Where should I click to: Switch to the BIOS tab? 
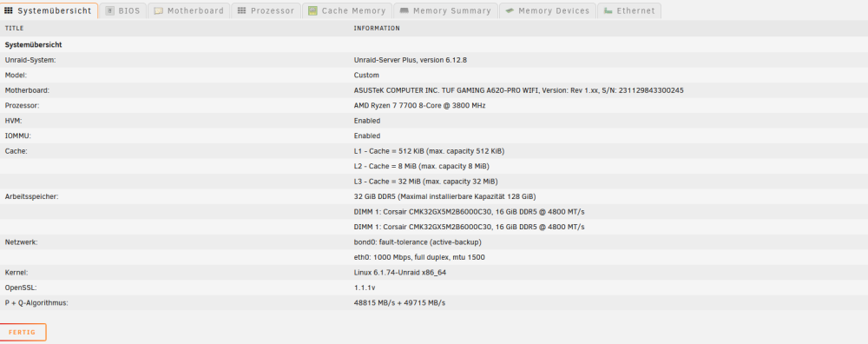pos(123,10)
